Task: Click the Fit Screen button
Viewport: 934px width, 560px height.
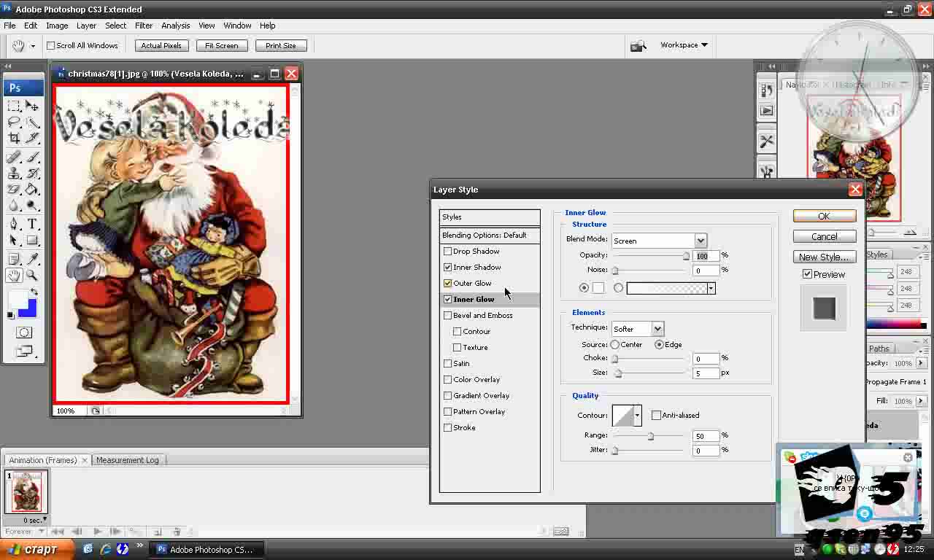Action: [x=222, y=46]
